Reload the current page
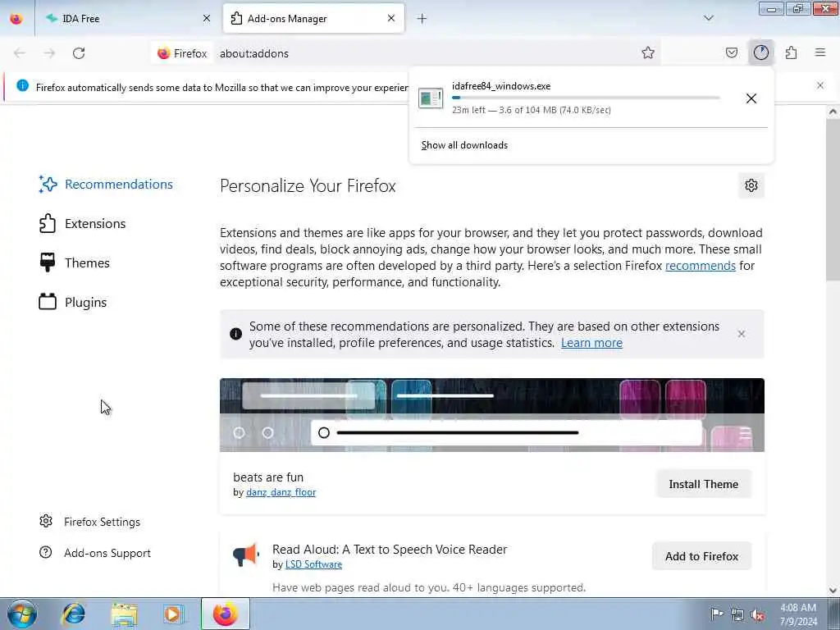This screenshot has height=630, width=840. 79,53
